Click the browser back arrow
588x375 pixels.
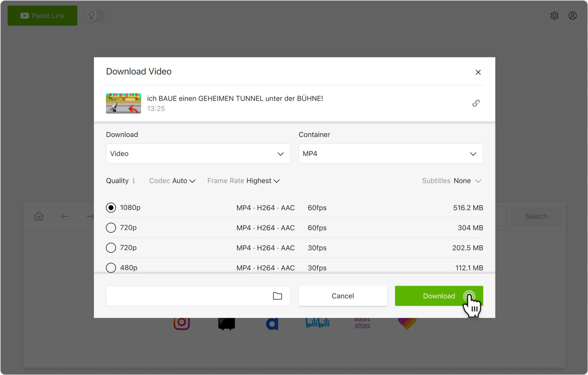[65, 216]
